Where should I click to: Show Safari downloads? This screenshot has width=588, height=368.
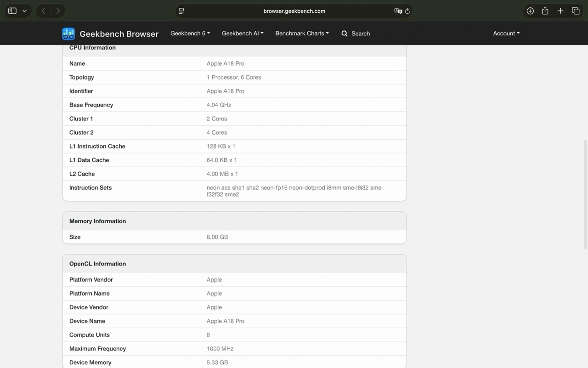pyautogui.click(x=530, y=11)
